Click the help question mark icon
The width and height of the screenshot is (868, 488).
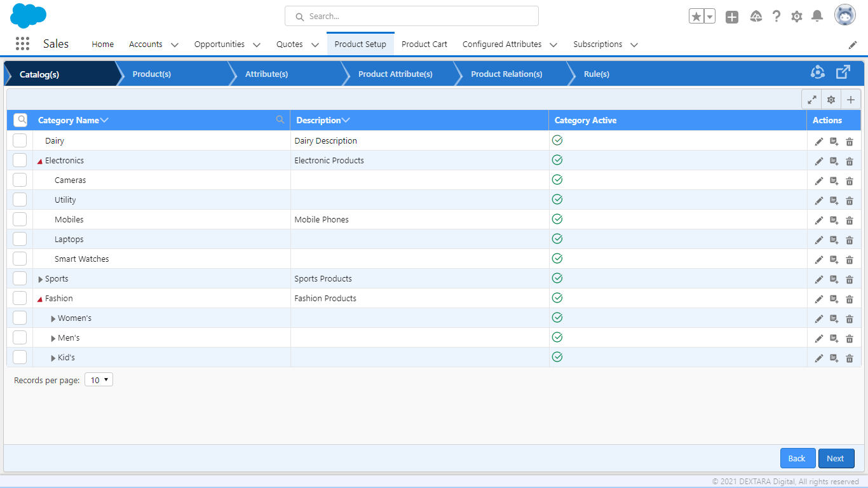coord(776,16)
